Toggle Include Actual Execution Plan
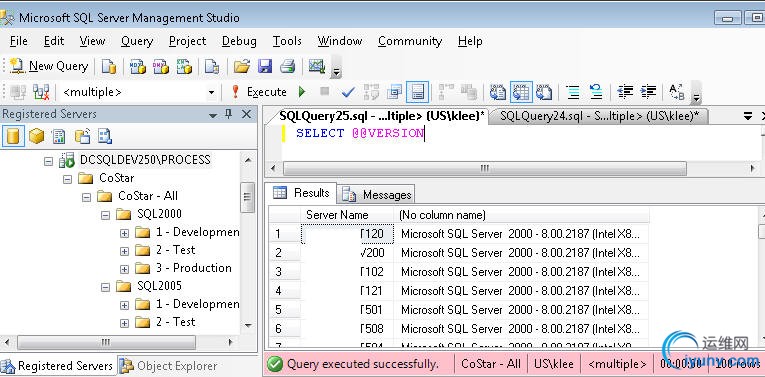The image size is (765, 377). [446, 92]
